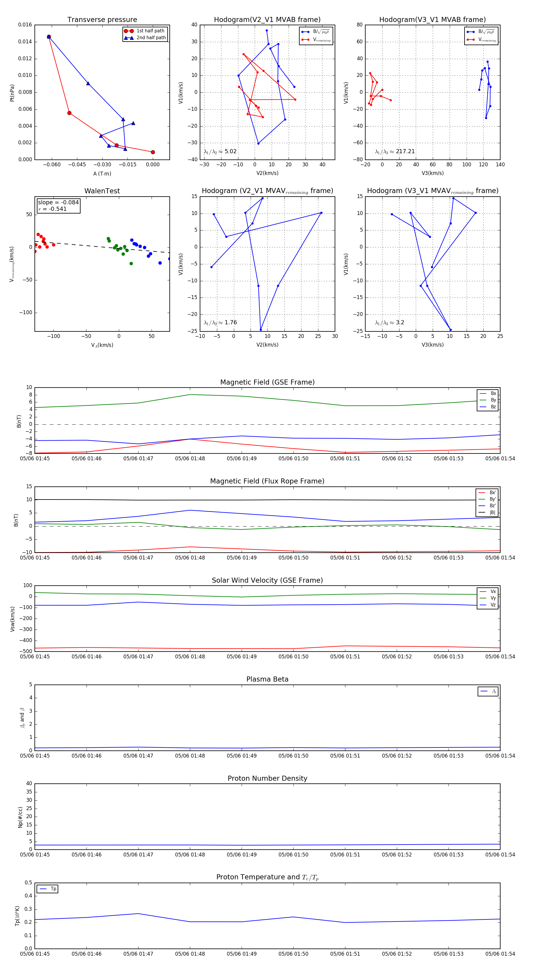Select the "slope = -0.084" annotation
Viewport: 535px width, 980px height.
[58, 203]
